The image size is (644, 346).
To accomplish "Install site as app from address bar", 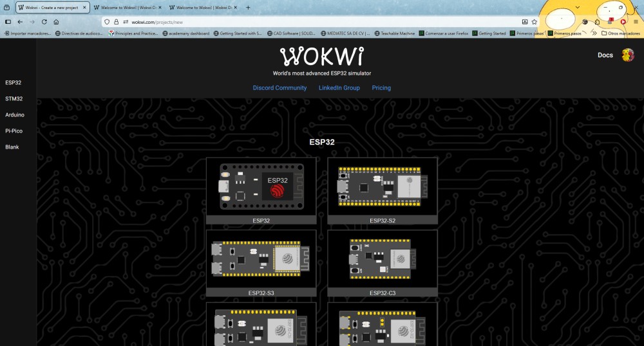I will point(524,22).
